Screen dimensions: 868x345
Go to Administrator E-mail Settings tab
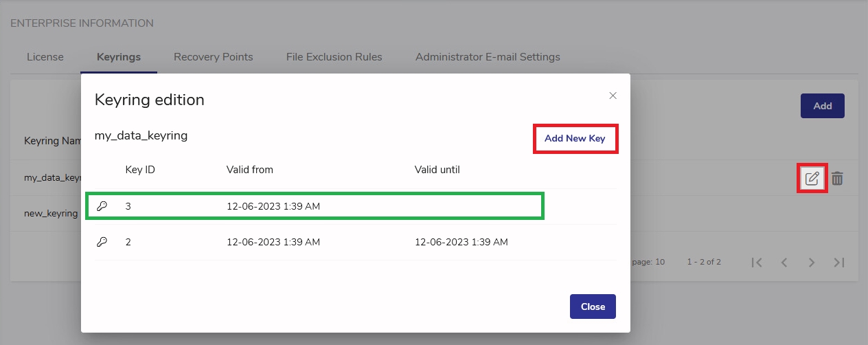[488, 57]
